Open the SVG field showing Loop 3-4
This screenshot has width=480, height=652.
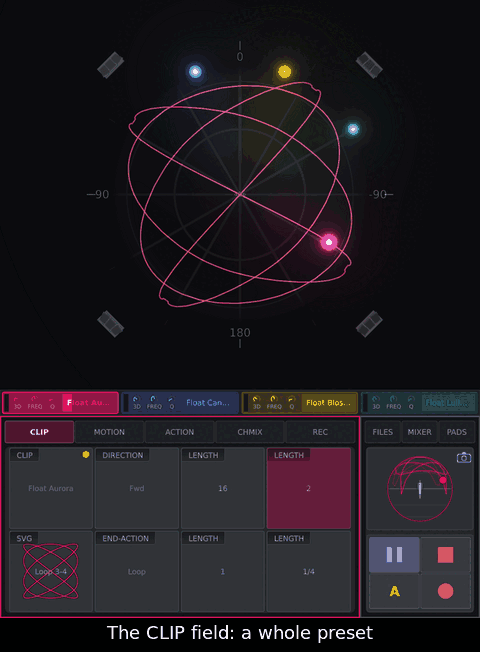click(51, 571)
